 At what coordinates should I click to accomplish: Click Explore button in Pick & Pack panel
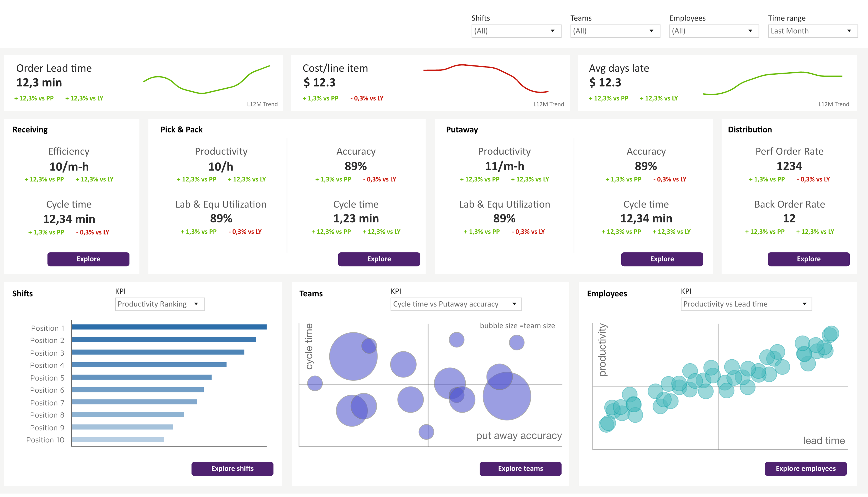pyautogui.click(x=379, y=259)
